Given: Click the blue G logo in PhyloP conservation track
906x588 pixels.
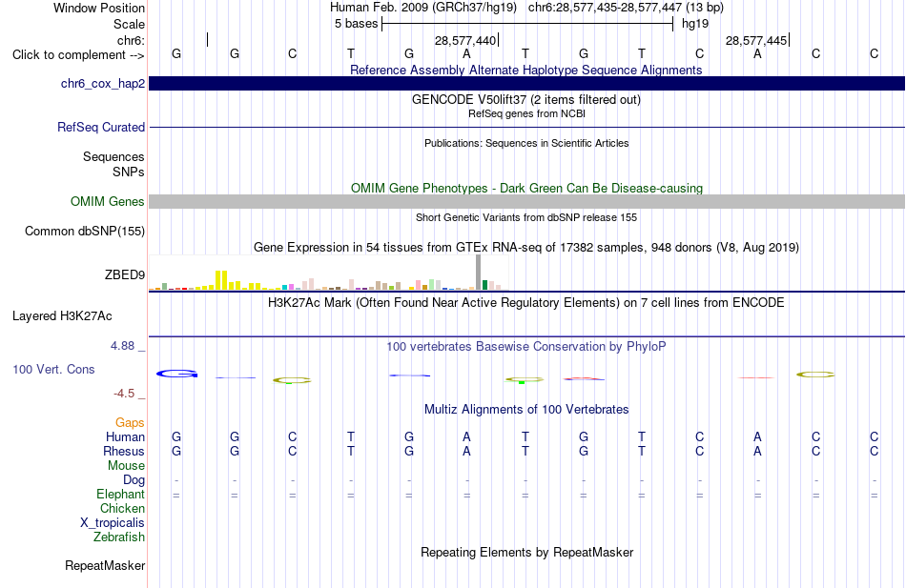Looking at the screenshot, I should [x=176, y=375].
